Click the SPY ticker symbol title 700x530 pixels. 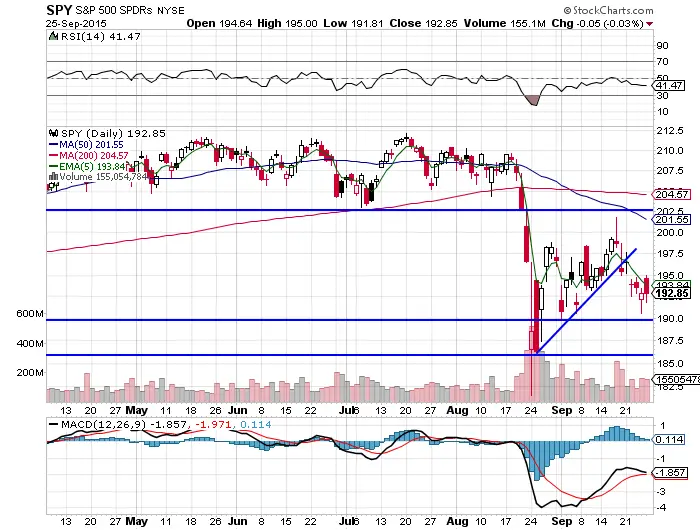pos(59,10)
